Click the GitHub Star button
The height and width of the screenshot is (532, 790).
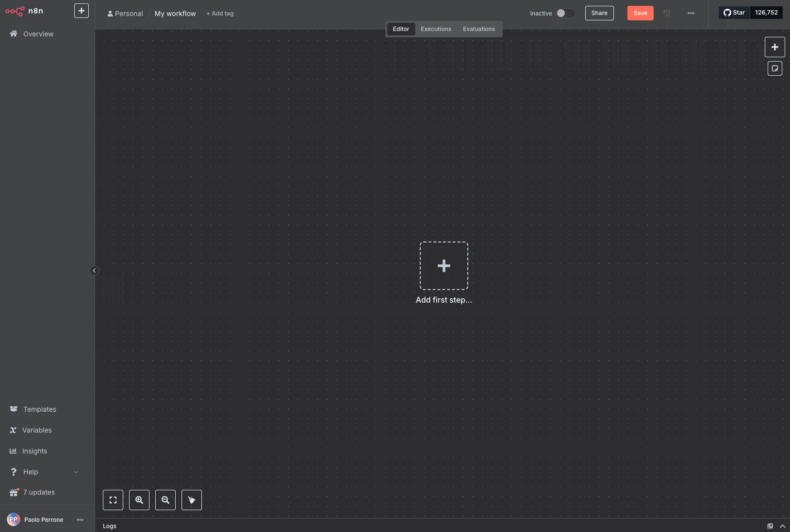click(734, 13)
